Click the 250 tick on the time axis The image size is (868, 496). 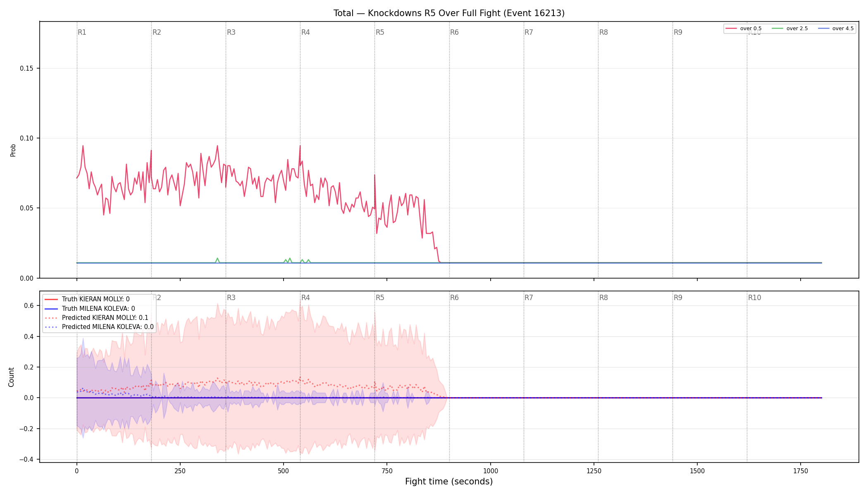pyautogui.click(x=180, y=471)
